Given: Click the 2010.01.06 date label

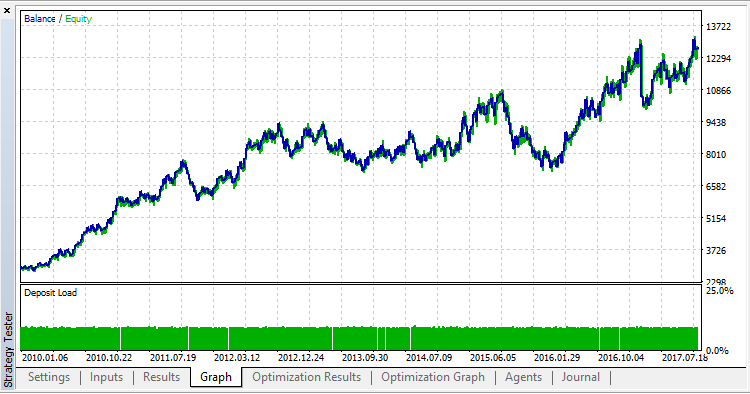Looking at the screenshot, I should [45, 358].
